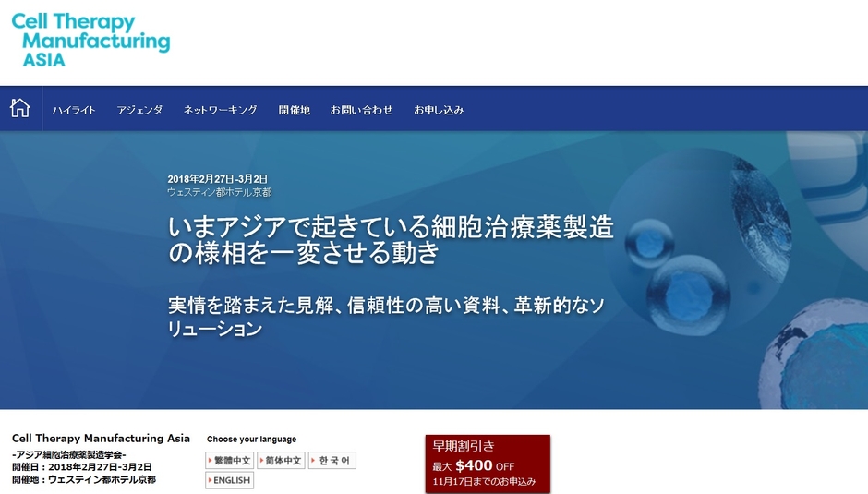Click the Choose your language label
868x494 pixels.
251,440
